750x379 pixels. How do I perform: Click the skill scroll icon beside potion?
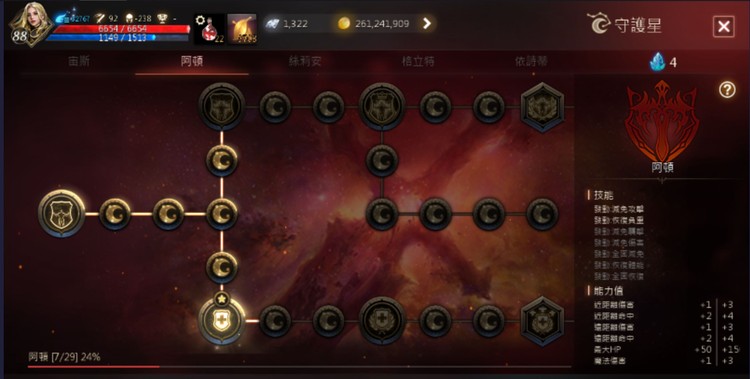coord(242,29)
